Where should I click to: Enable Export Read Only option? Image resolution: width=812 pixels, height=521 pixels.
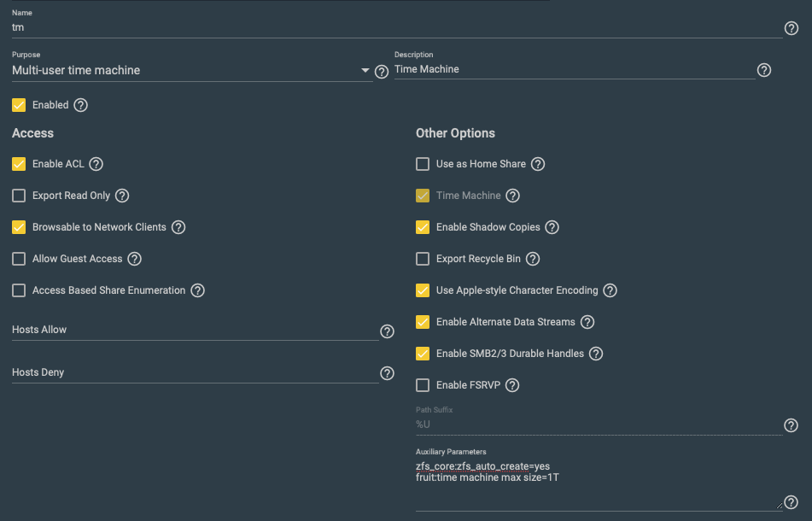pos(19,196)
